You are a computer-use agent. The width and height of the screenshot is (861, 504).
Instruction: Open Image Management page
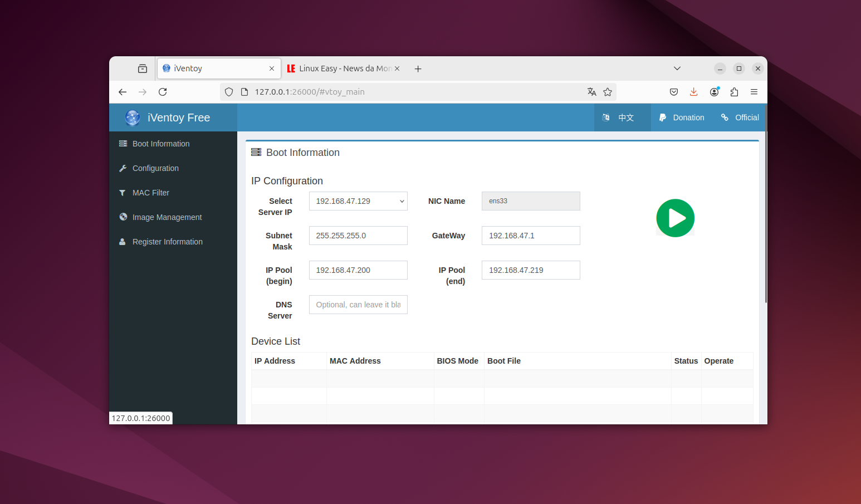[x=167, y=217]
